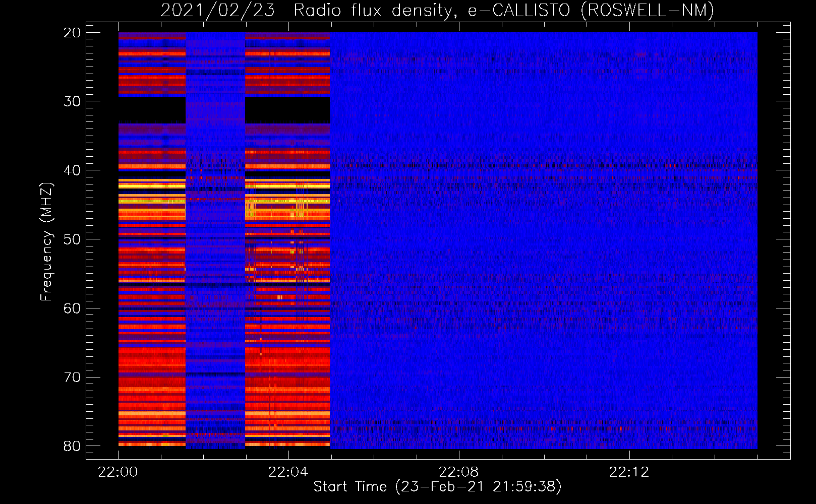
Task: Click the 22:12 time tick label
Action: pos(629,472)
